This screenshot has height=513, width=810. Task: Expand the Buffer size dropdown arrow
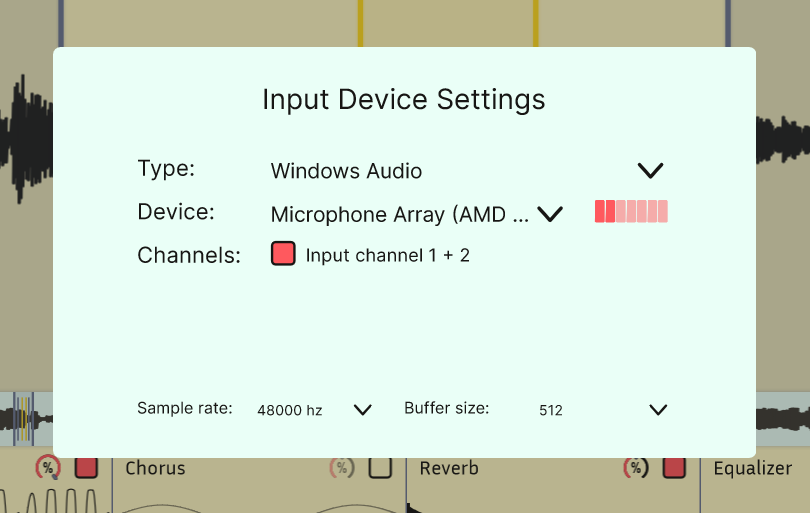click(658, 410)
